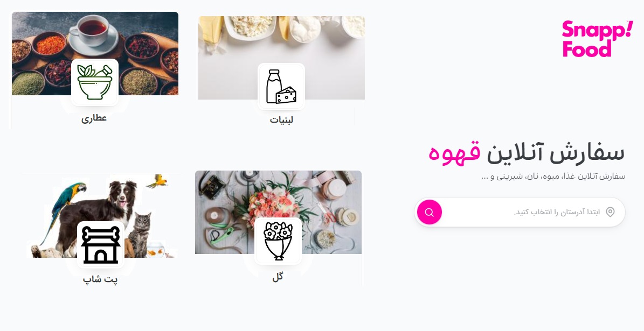644x331 pixels.
Task: Open the spices and tea photo card
Action: click(95, 53)
